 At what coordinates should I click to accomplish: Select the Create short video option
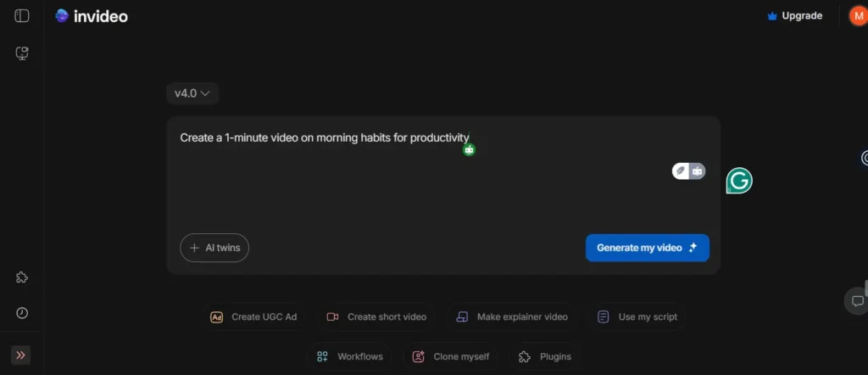377,316
